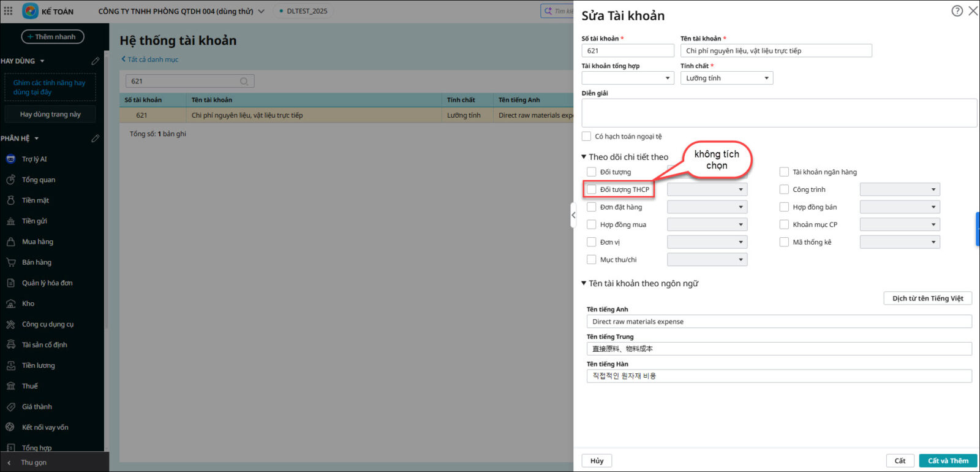Click the edit pencil beside HAY DÙNG
The image size is (980, 472).
95,61
